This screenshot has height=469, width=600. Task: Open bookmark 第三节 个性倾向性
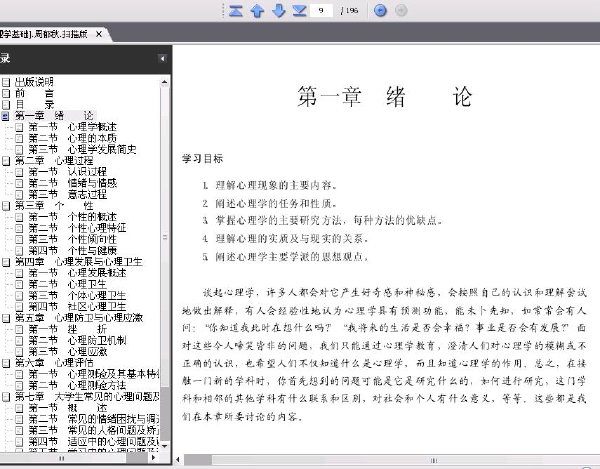pos(72,239)
